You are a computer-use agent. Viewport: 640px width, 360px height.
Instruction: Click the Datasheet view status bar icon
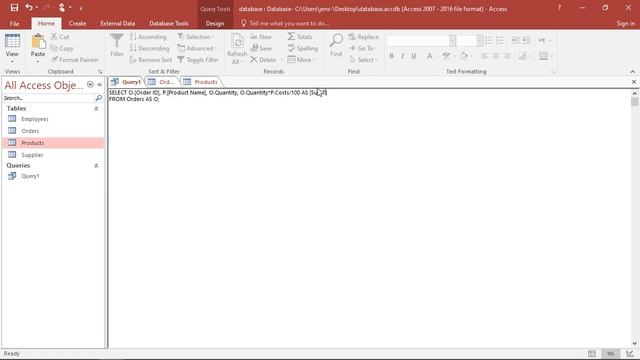[592, 353]
